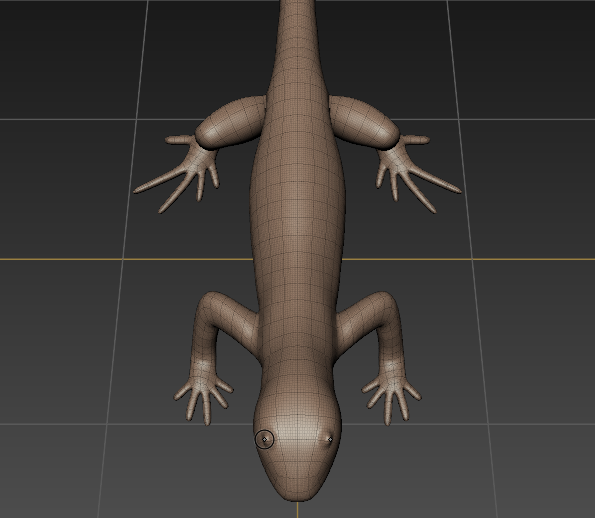Click the longest toe of right hind foot
595x518 pixels.
click(436, 182)
